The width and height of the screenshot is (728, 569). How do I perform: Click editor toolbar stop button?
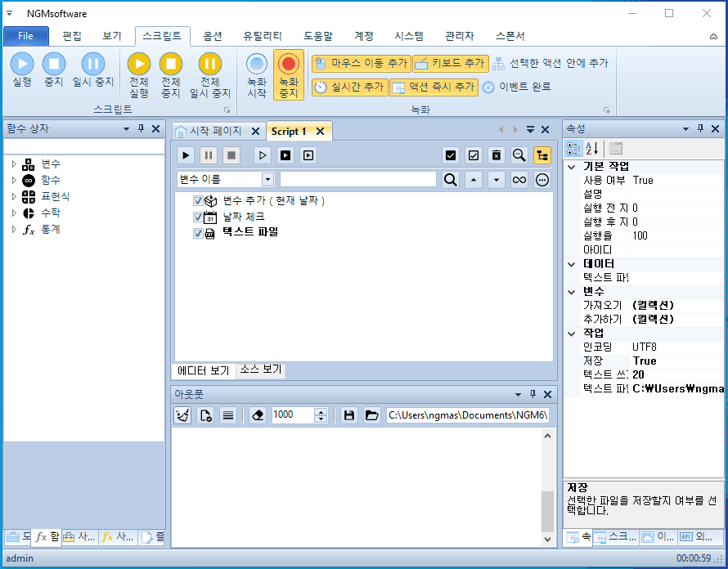[x=231, y=155]
